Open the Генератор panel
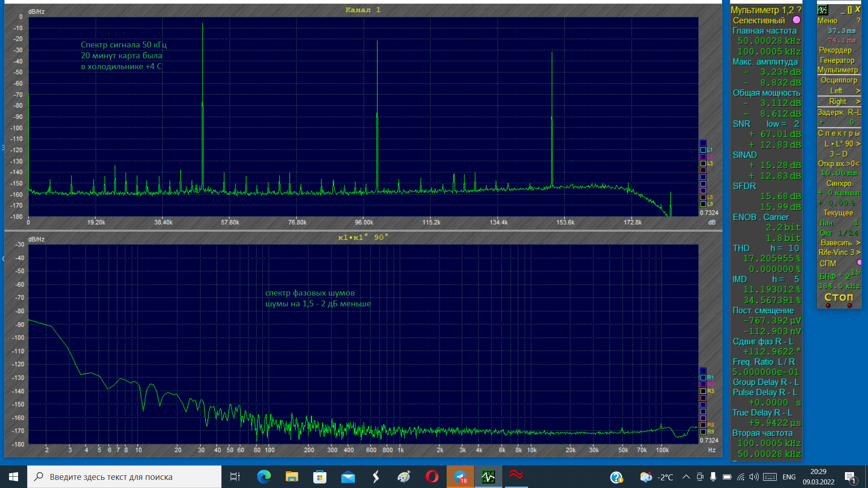This screenshot has width=868, height=488. pyautogui.click(x=837, y=60)
